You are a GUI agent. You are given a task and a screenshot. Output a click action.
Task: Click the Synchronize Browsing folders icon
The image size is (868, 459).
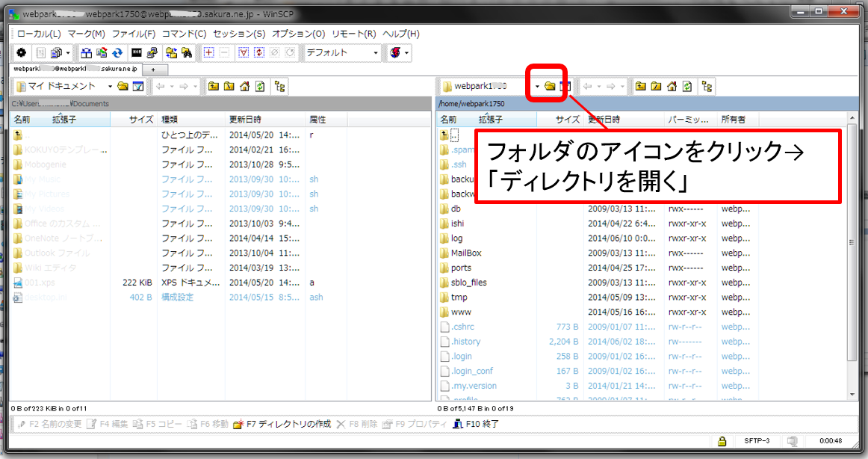[x=171, y=53]
